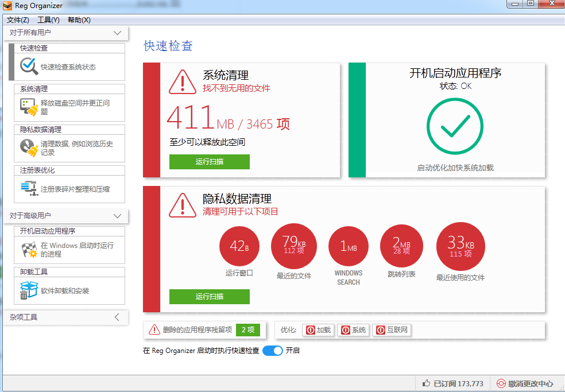The width and height of the screenshot is (565, 392).
Task: Collapse the 对于所有用户 section
Action: (117, 33)
